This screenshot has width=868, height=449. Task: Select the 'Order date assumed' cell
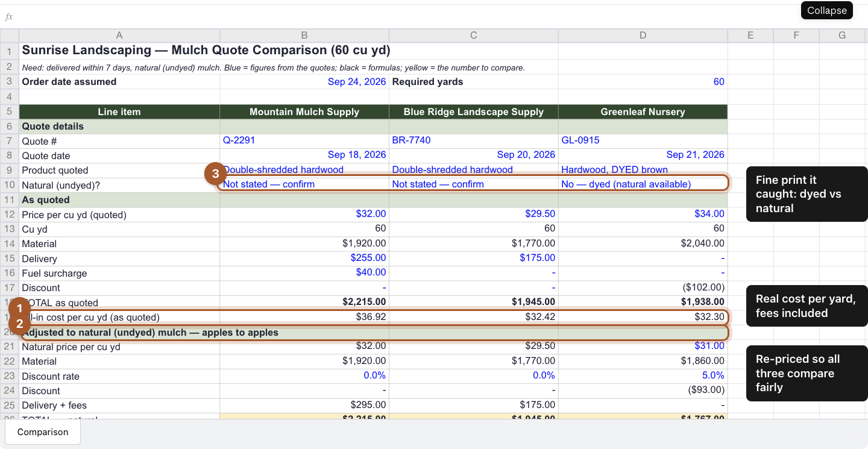(119, 81)
